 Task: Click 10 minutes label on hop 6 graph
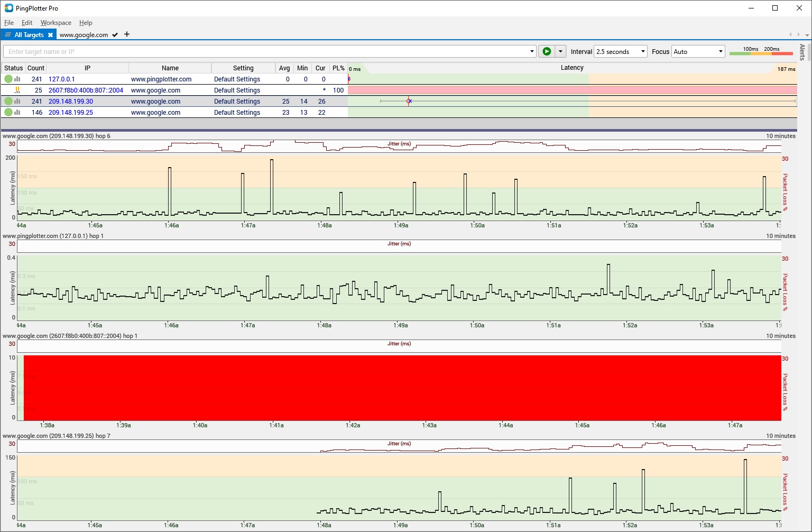[x=781, y=136]
